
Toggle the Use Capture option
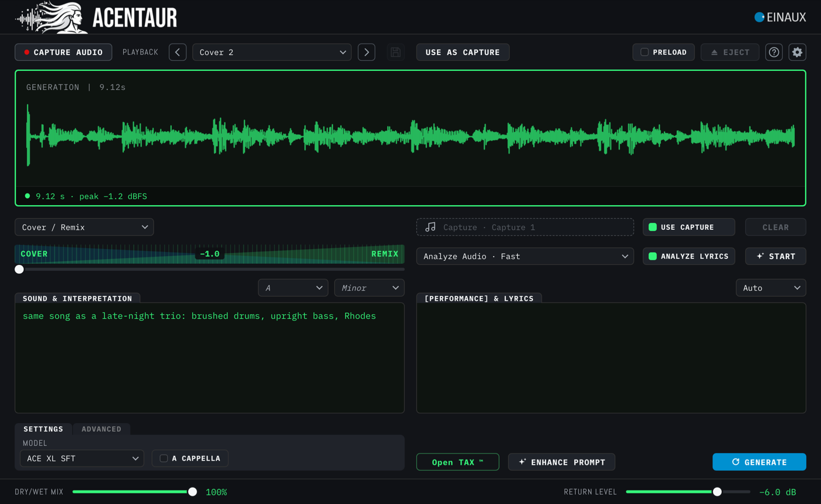click(x=689, y=227)
